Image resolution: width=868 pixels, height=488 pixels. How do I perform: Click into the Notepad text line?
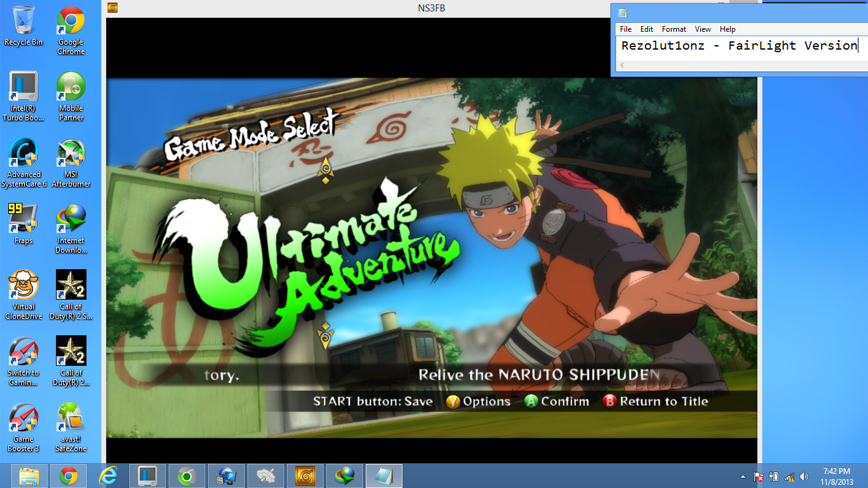tap(741, 45)
